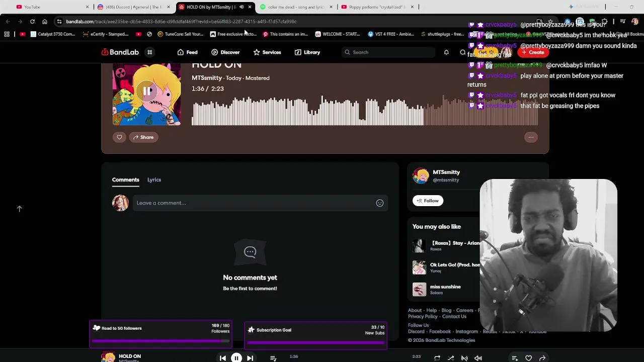
Task: Pause the HOLD ON track on cover art
Action: [147, 91]
